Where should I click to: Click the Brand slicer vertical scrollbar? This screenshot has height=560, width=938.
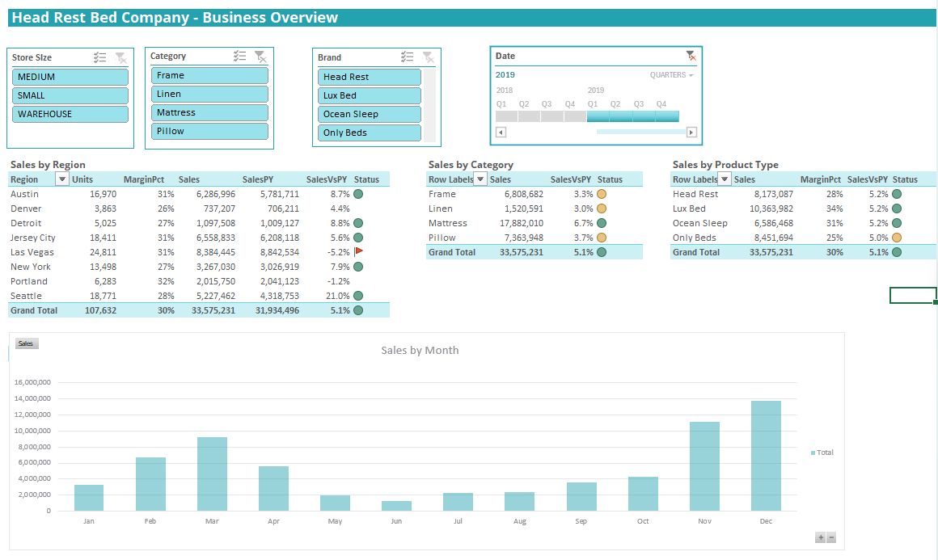point(429,105)
